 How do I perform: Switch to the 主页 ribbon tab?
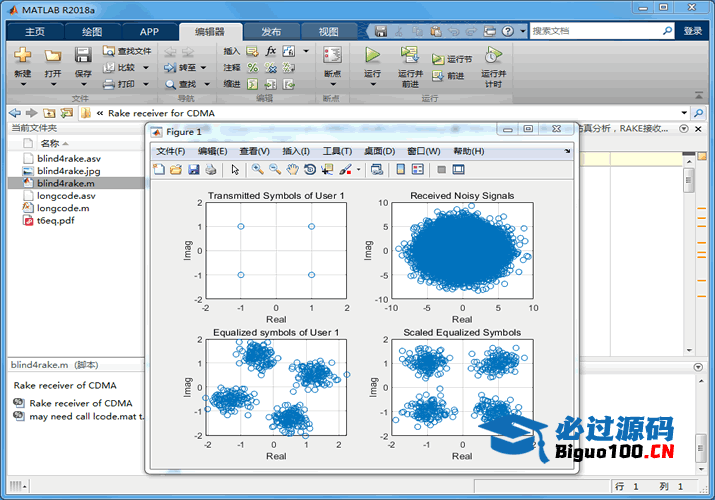click(x=35, y=31)
